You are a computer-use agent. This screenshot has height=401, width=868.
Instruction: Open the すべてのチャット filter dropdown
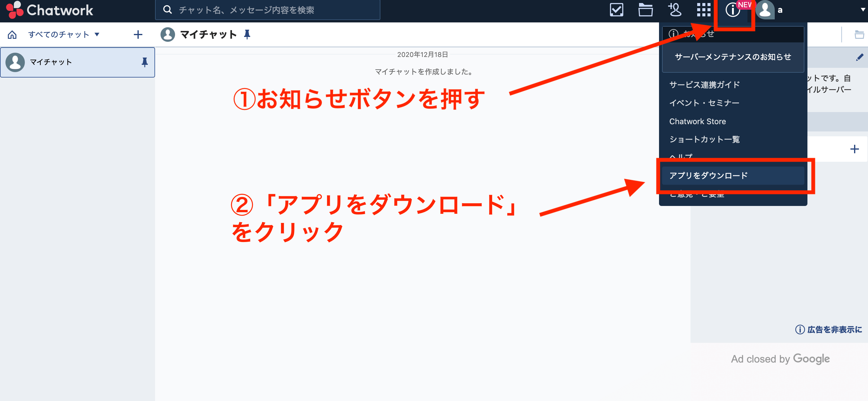[x=64, y=34]
